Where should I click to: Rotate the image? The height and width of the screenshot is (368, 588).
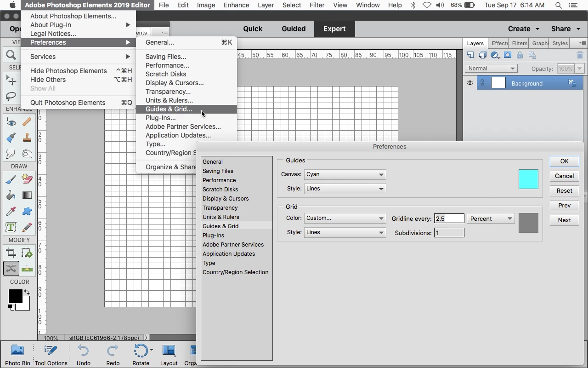(141, 355)
